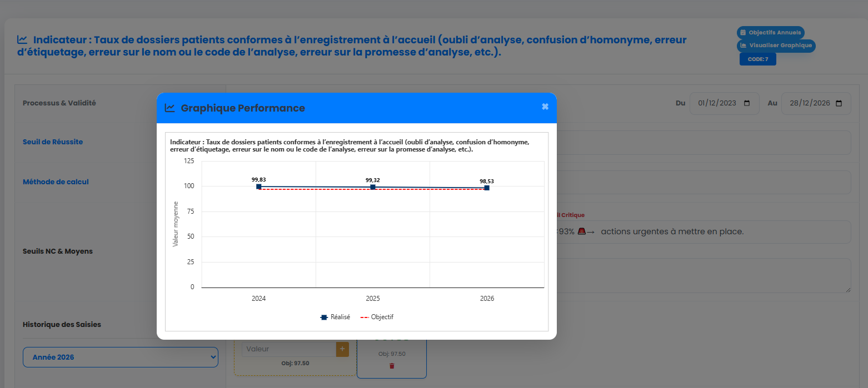Select the 2025 data point labeled 99,32
This screenshot has height=388, width=868.
tap(373, 187)
